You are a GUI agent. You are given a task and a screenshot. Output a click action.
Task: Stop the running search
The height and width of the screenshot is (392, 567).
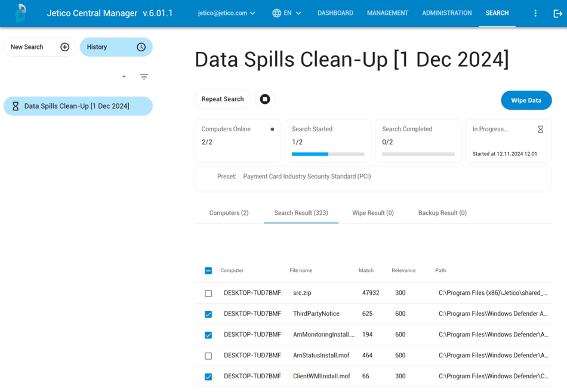[x=265, y=99]
